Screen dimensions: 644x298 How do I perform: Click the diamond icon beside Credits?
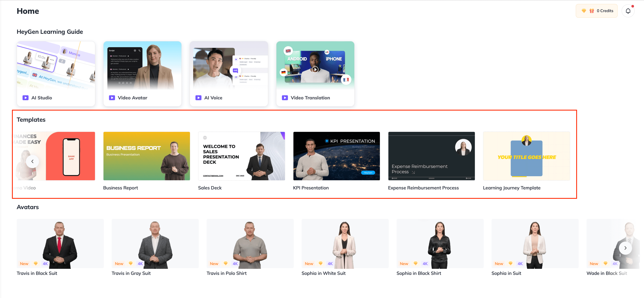click(x=584, y=11)
